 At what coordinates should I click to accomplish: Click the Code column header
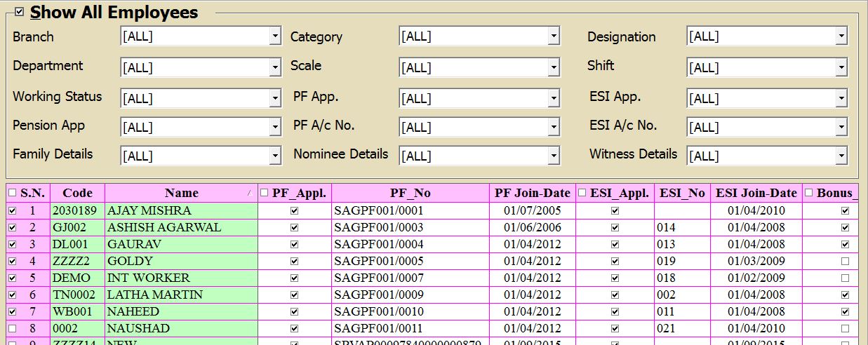77,193
